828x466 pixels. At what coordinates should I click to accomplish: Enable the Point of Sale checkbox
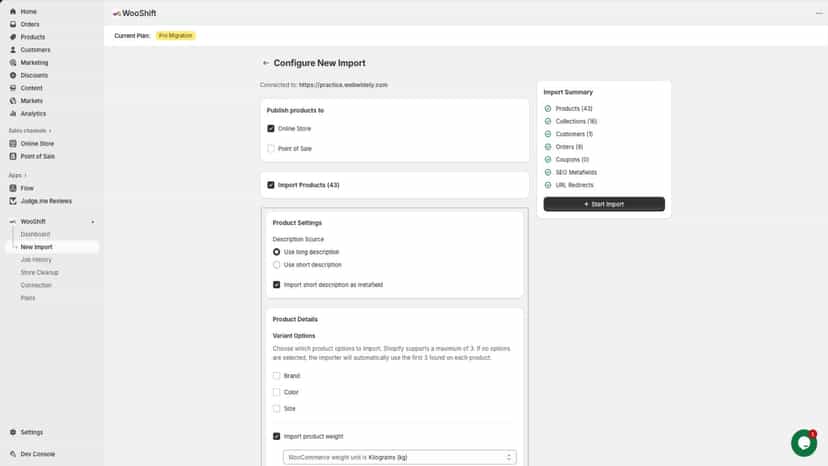271,148
